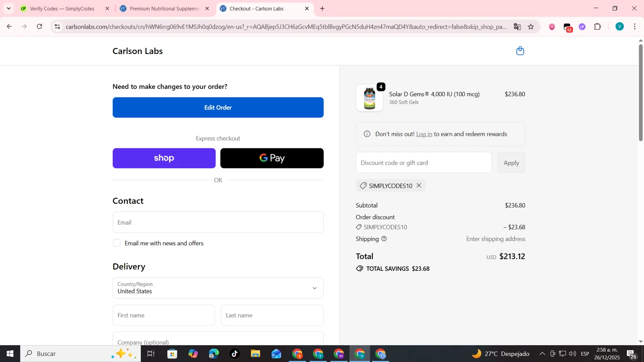Follow the Log in rewards link
This screenshot has height=362, width=644.
424,134
